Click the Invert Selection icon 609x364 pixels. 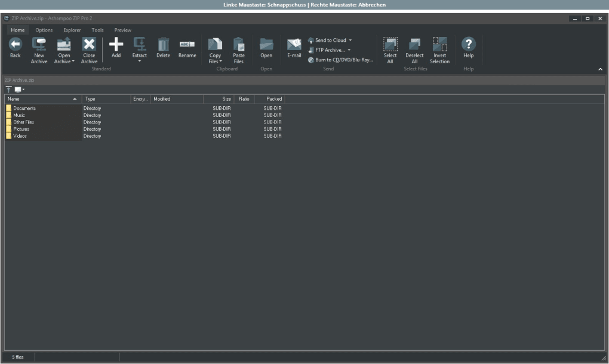[x=440, y=48]
